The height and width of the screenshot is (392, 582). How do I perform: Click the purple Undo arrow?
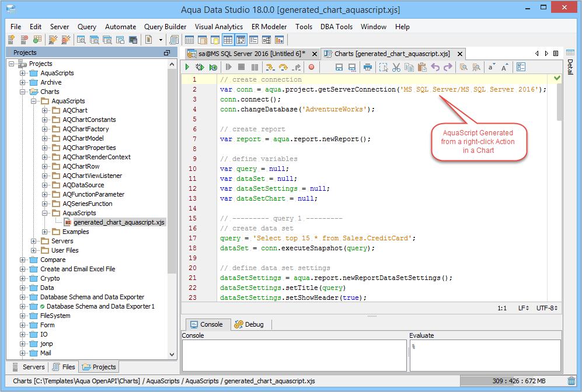(435, 67)
